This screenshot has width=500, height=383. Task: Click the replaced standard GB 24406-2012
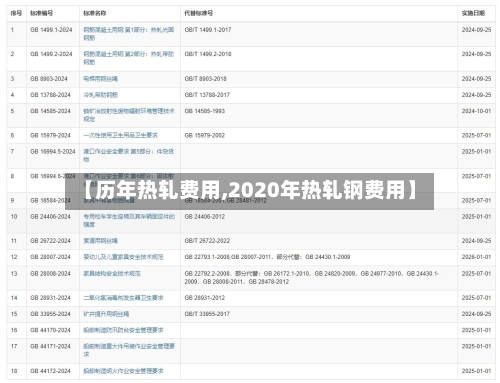[205, 217]
